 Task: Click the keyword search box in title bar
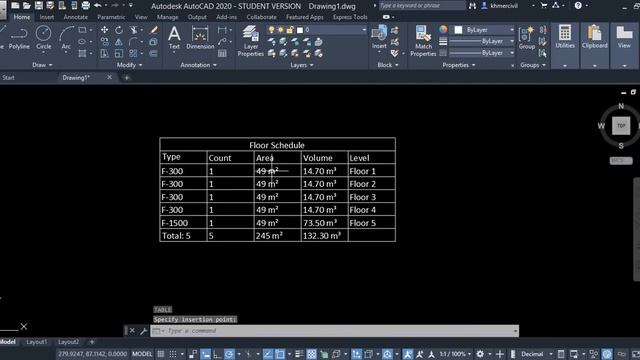coord(422,6)
